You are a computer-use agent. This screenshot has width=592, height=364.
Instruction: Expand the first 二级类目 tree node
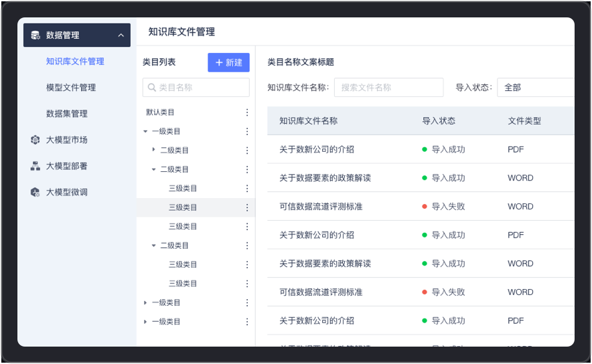point(154,151)
